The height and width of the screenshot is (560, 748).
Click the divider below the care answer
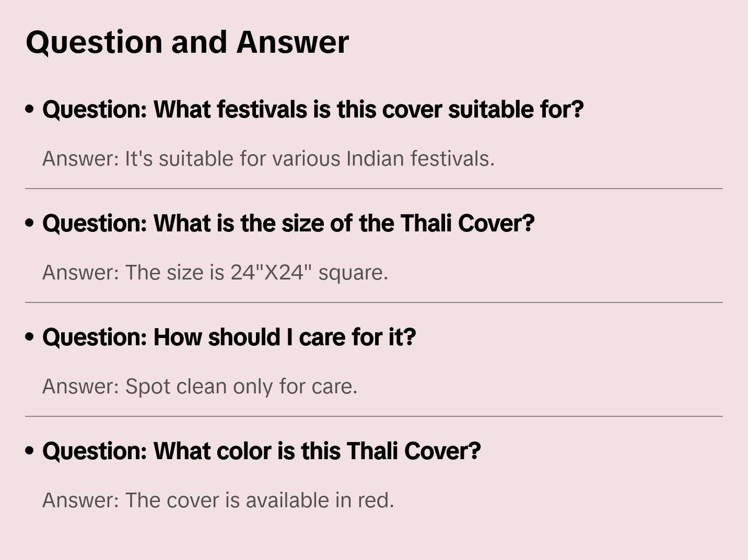(x=373, y=416)
